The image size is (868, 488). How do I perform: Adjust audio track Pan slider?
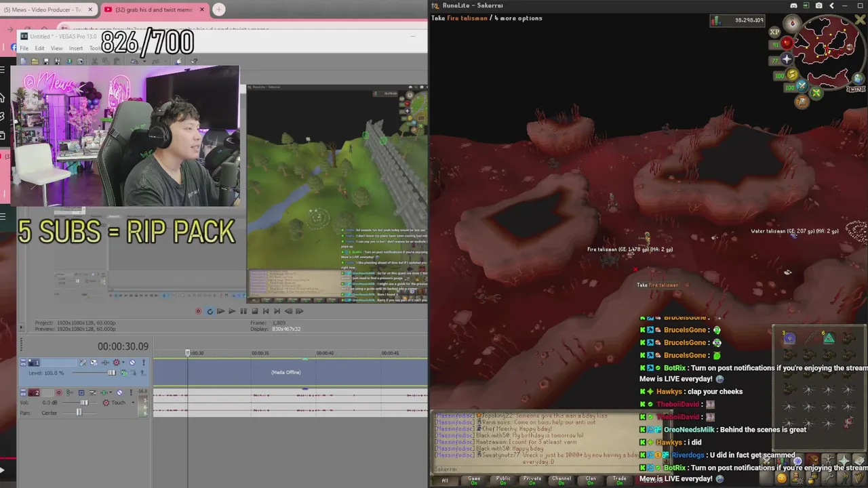[79, 412]
